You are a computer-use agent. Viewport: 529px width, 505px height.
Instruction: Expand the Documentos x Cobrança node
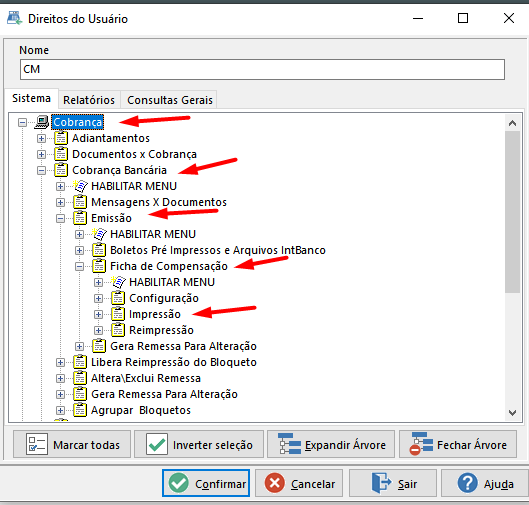click(x=41, y=154)
